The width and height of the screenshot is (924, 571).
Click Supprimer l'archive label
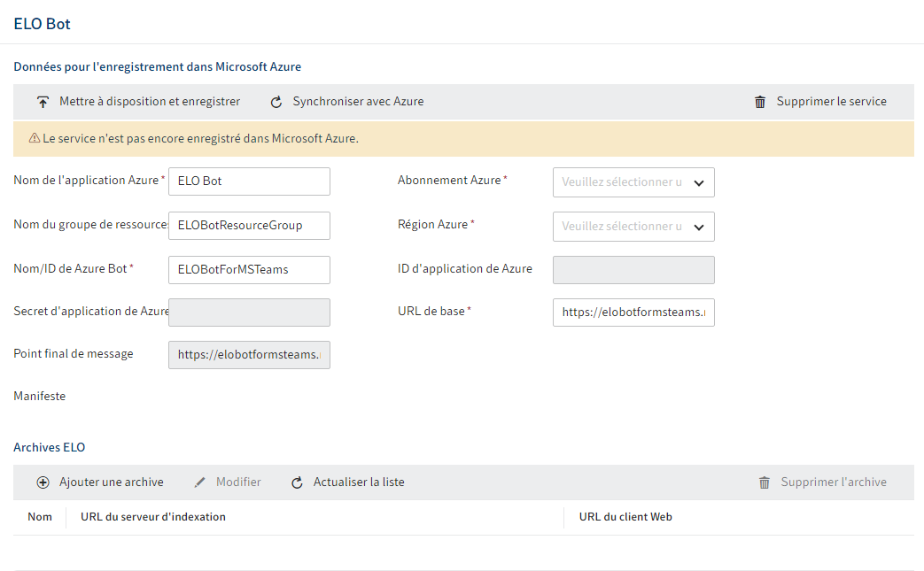[834, 482]
